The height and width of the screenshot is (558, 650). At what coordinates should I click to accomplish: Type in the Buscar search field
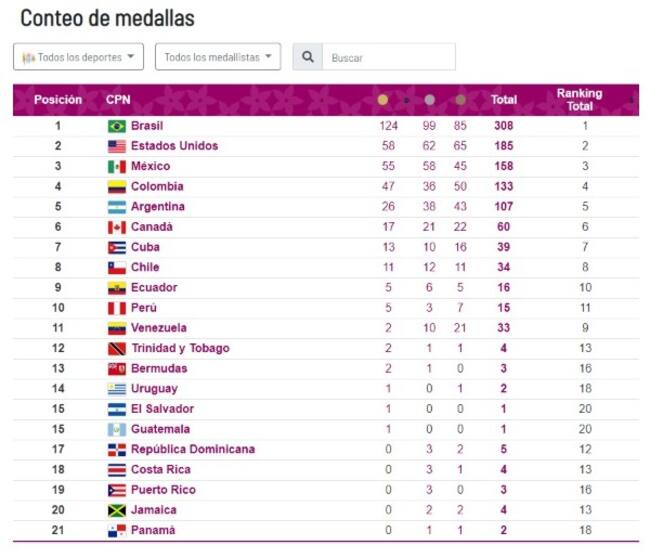click(x=388, y=57)
